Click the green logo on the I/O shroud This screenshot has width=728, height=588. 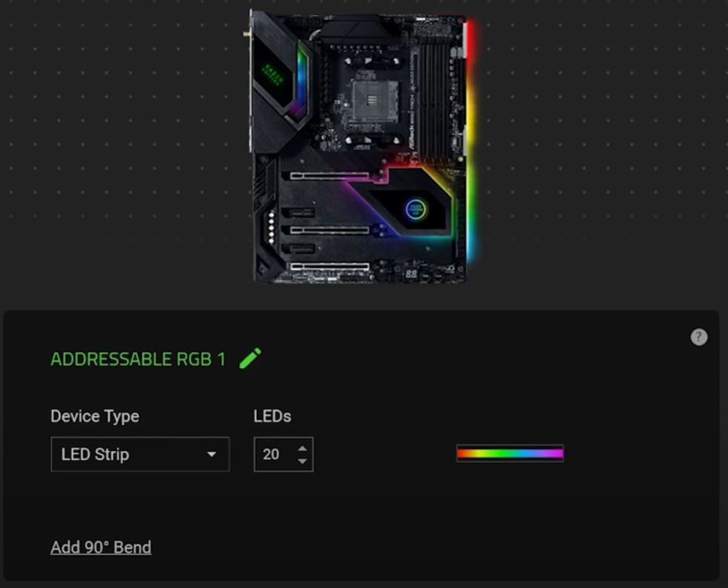(x=273, y=74)
